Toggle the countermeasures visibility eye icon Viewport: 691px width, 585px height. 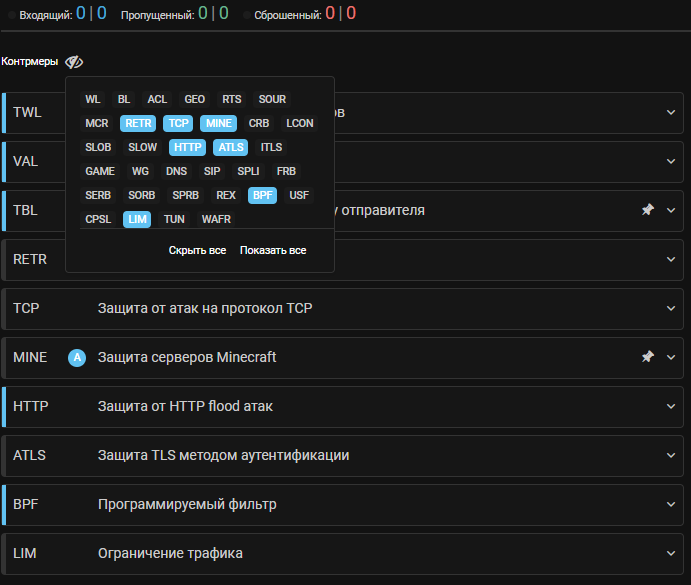point(74,62)
